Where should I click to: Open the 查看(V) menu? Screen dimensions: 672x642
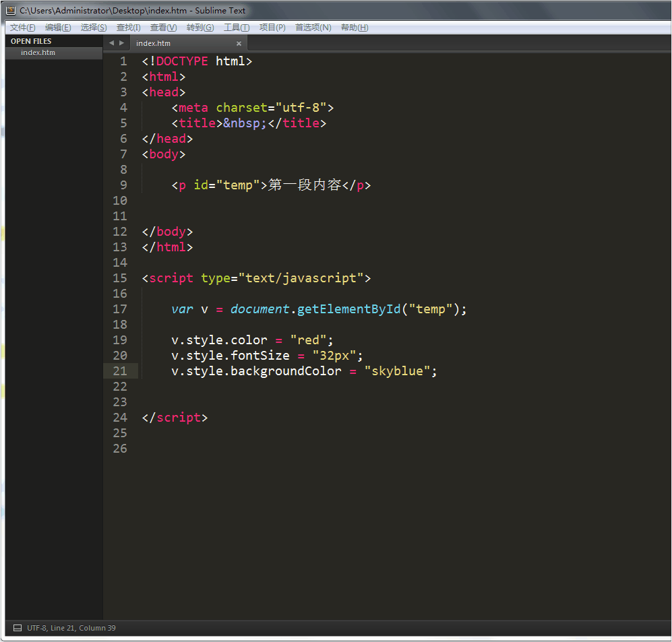[163, 28]
